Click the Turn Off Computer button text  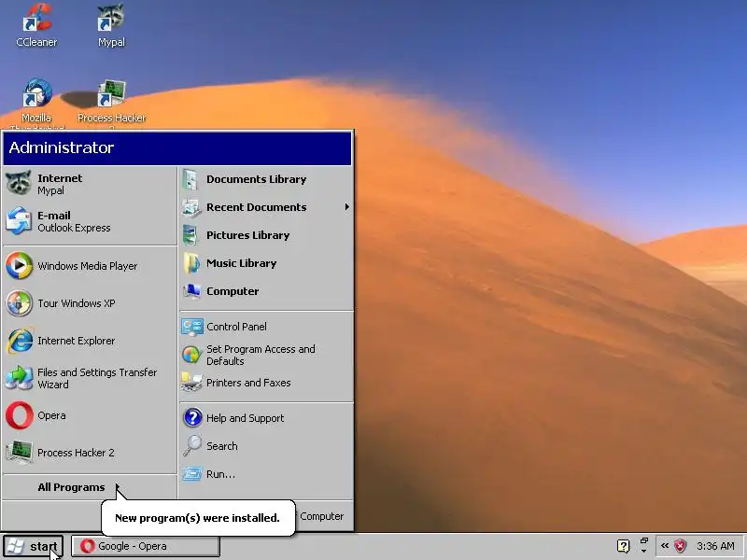tap(321, 516)
